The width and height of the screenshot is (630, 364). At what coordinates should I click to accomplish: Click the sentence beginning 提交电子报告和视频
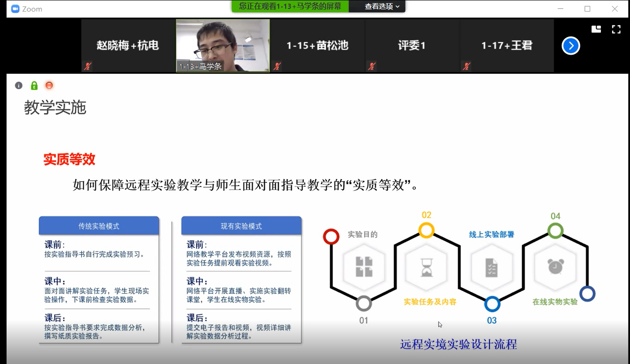click(x=239, y=332)
